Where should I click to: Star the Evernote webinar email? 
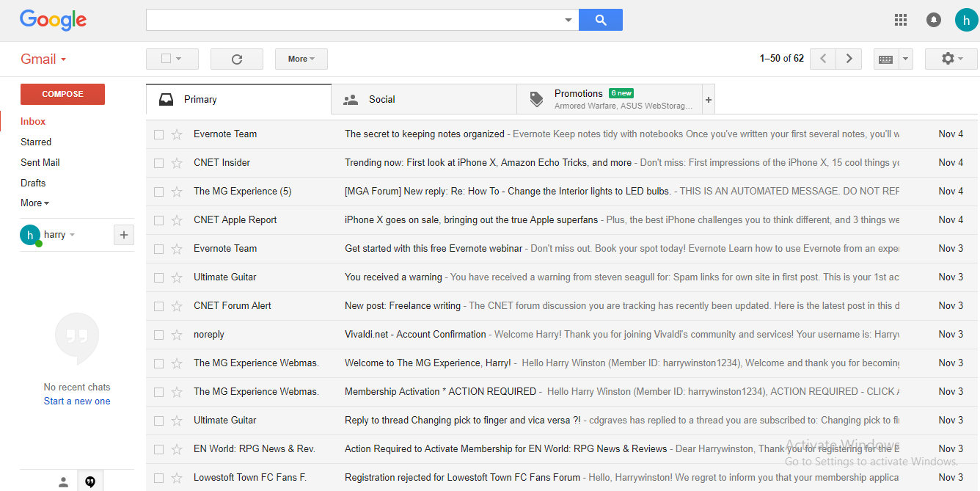click(x=176, y=249)
